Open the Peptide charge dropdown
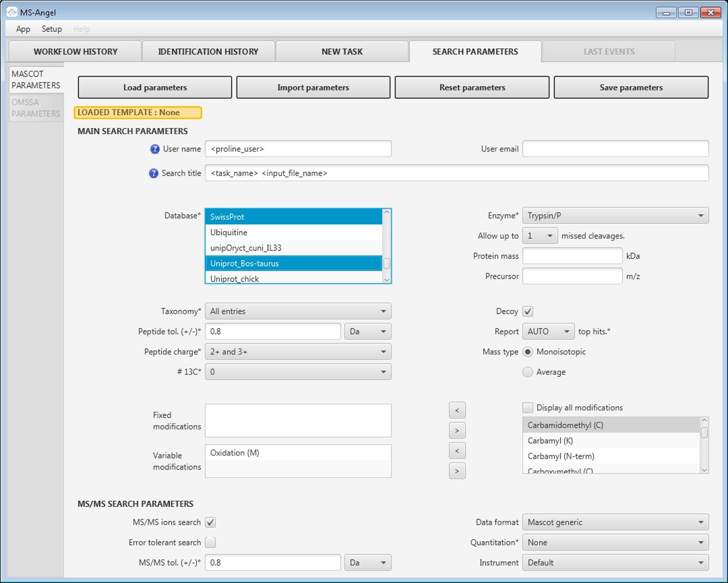 pyautogui.click(x=298, y=352)
